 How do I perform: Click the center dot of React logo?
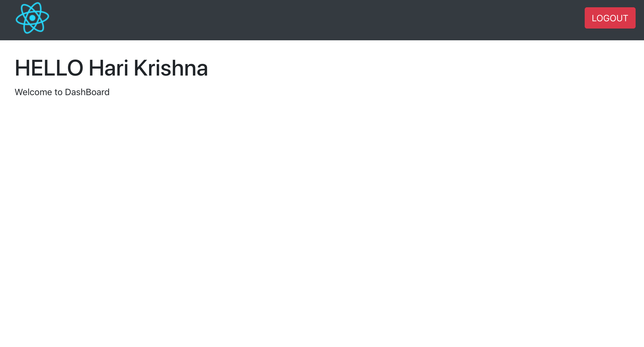(32, 18)
